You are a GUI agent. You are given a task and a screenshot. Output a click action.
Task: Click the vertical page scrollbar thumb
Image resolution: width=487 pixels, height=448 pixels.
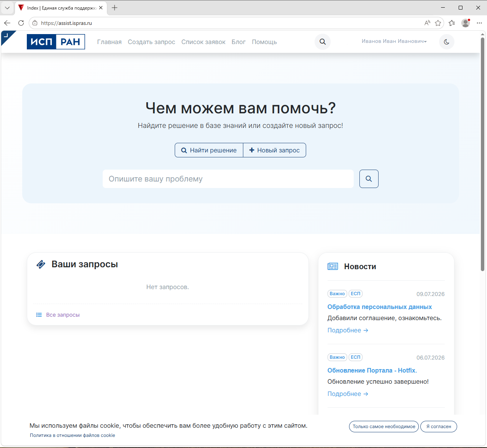[483, 153]
